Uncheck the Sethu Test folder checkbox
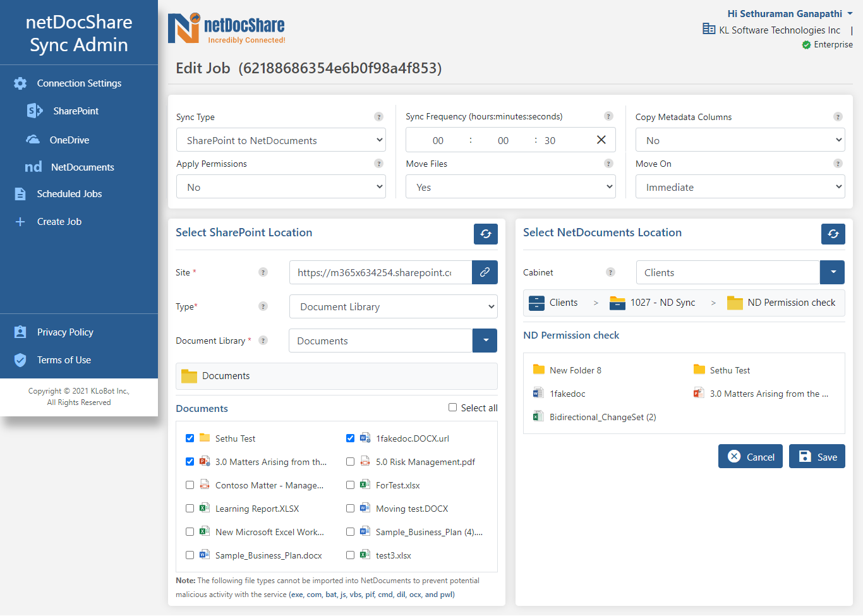The height and width of the screenshot is (616, 863). (x=190, y=438)
